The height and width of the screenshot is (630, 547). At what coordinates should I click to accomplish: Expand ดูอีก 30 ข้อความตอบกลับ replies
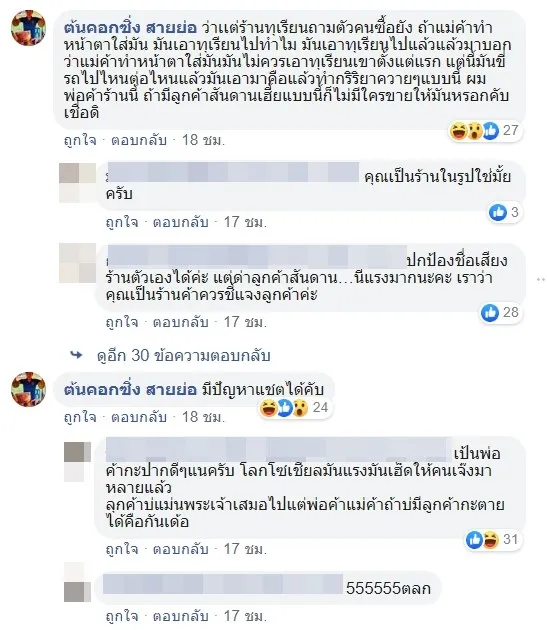[184, 356]
